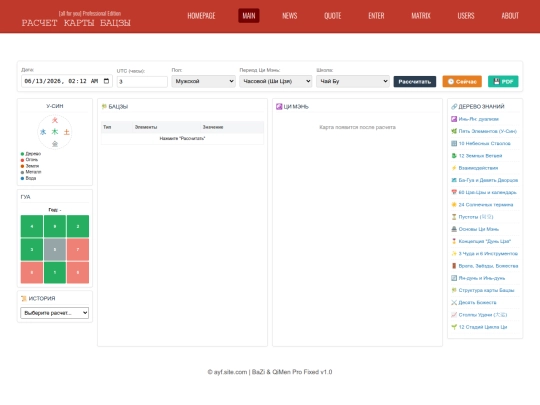Open the Пол gender dropdown

tap(204, 81)
